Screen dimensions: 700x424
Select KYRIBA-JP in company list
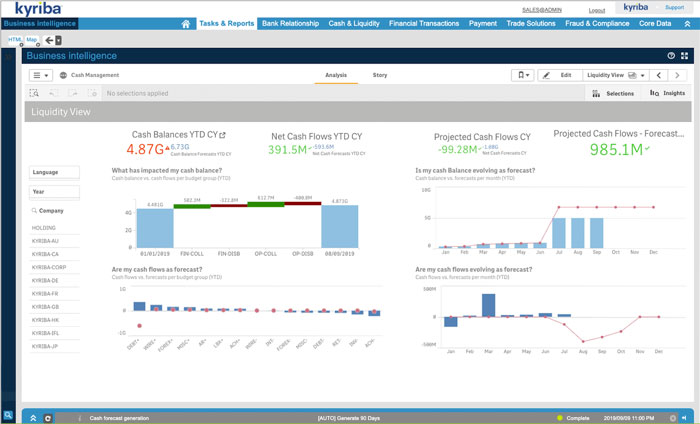click(x=54, y=346)
